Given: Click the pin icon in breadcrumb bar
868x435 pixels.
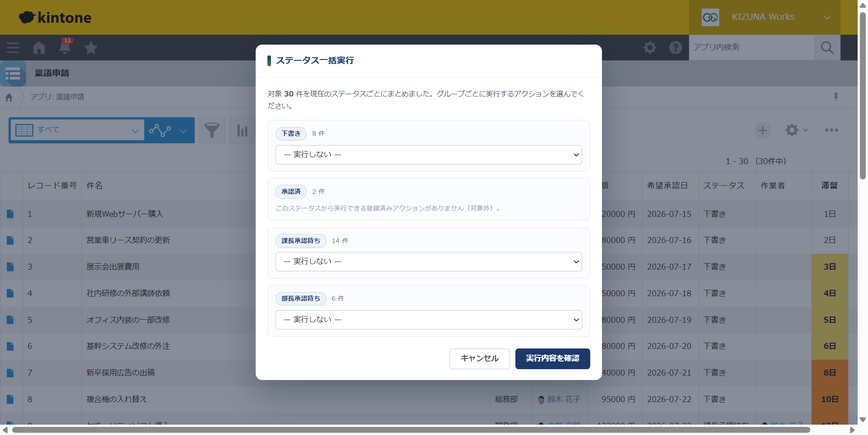Looking at the screenshot, I should 836,97.
